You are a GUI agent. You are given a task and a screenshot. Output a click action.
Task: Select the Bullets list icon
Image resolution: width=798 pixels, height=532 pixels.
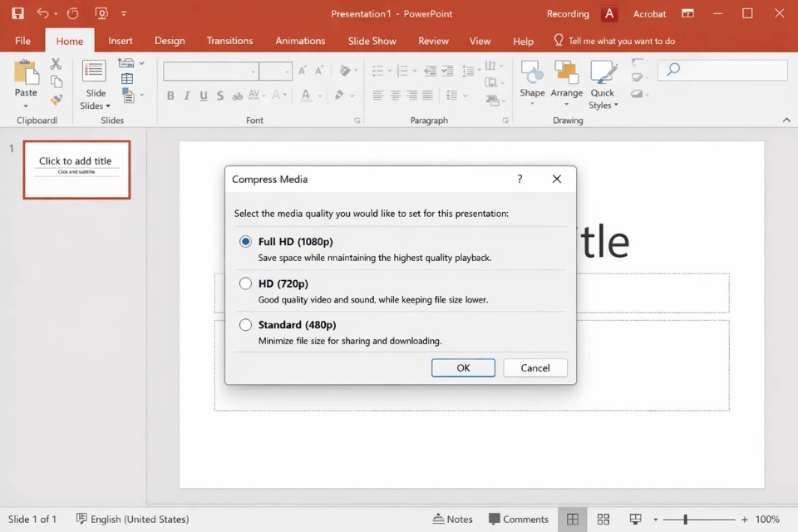[378, 71]
